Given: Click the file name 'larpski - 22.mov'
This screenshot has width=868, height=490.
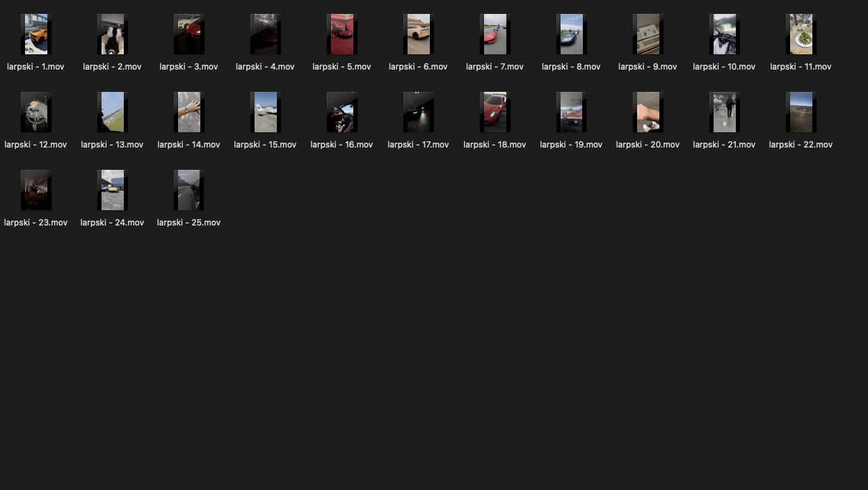Looking at the screenshot, I should pyautogui.click(x=801, y=145).
